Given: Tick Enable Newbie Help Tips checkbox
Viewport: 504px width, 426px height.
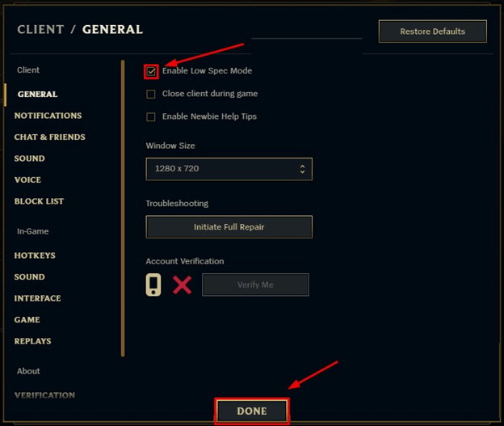Looking at the screenshot, I should (151, 116).
